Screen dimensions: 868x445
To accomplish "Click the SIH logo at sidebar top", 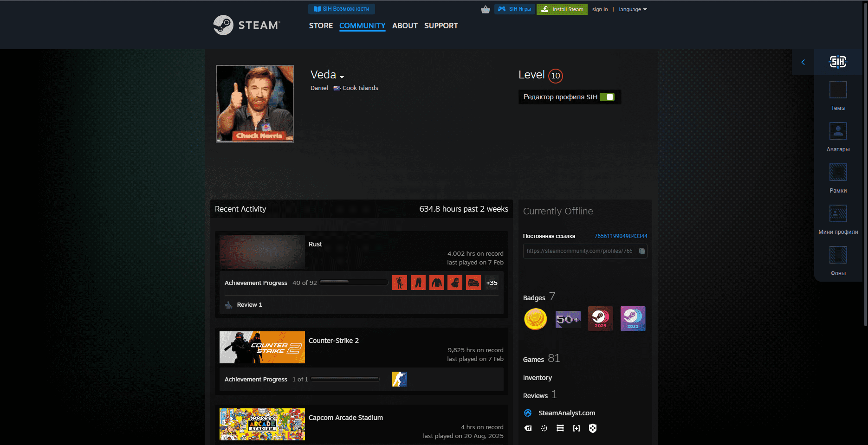I will (838, 62).
